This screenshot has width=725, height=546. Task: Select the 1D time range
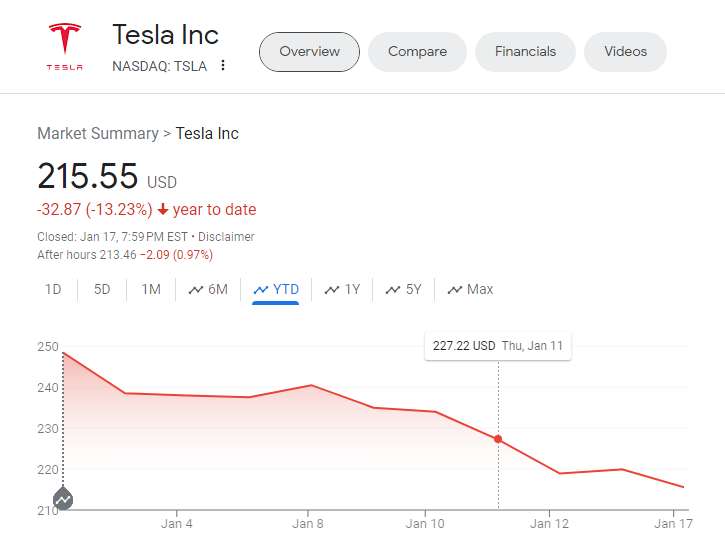[53, 290]
